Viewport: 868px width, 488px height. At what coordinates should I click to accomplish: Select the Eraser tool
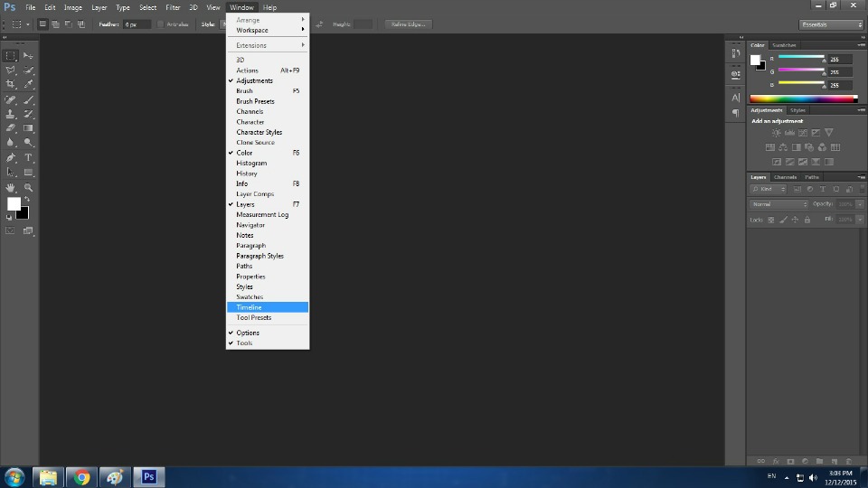click(x=11, y=127)
